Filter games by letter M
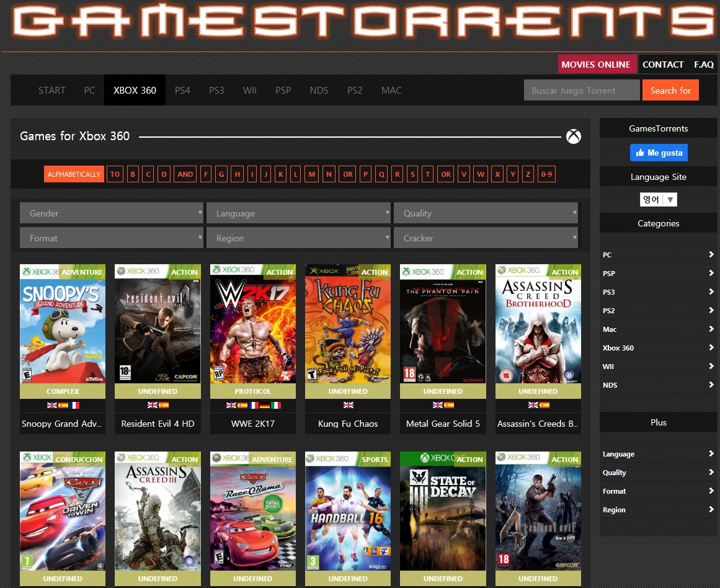720x588 pixels. click(312, 174)
